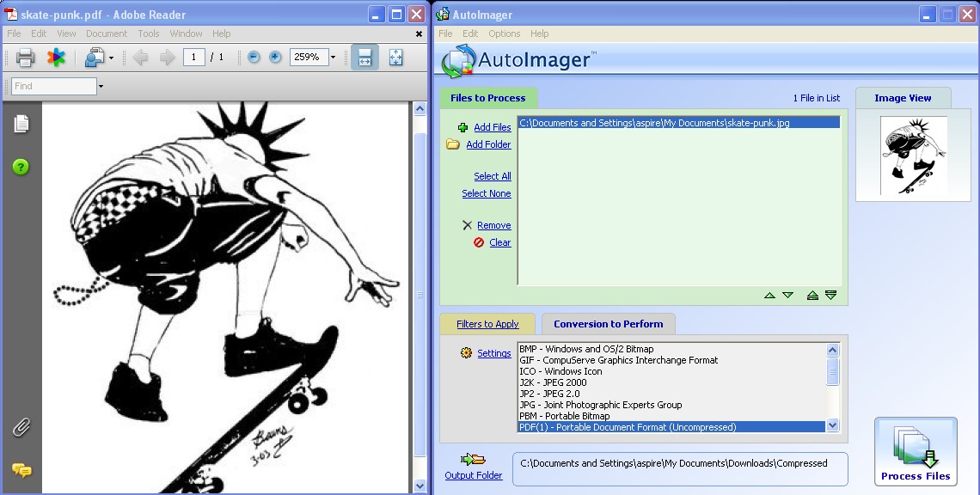Click the X icon beside Remove

coord(467,225)
